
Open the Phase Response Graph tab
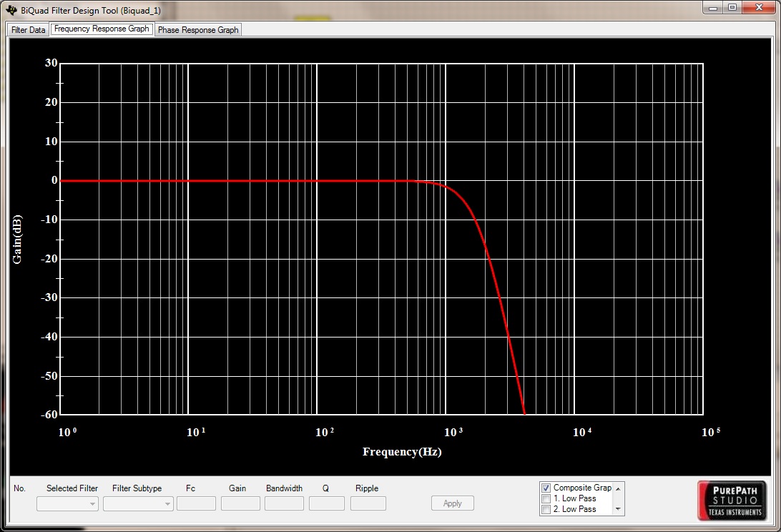click(198, 30)
